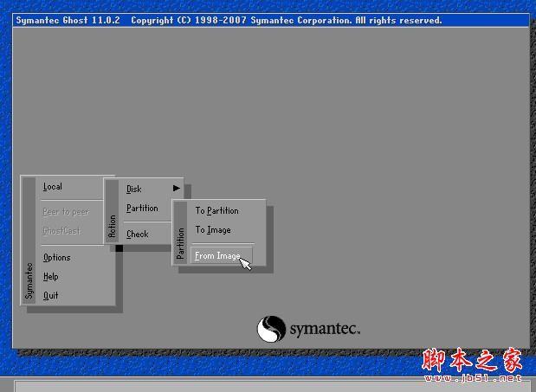Select Partition in the Action menu
The height and width of the screenshot is (392, 536).
142,208
